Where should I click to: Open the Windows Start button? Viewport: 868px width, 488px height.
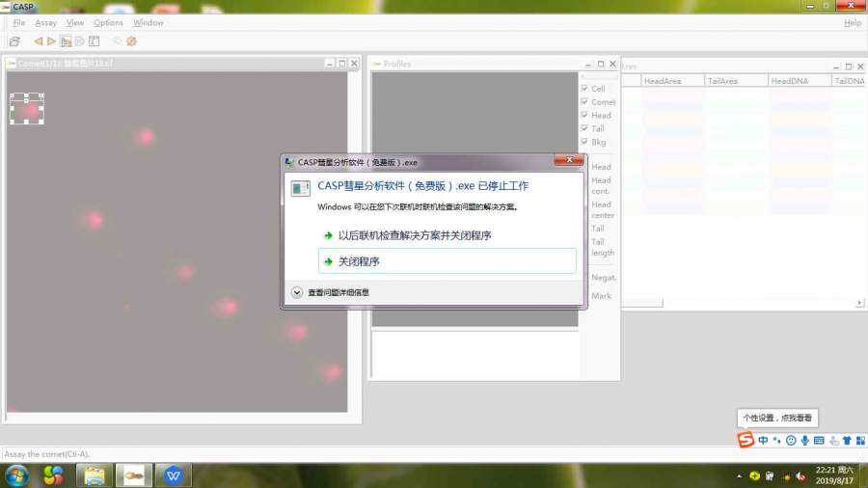[x=16, y=475]
